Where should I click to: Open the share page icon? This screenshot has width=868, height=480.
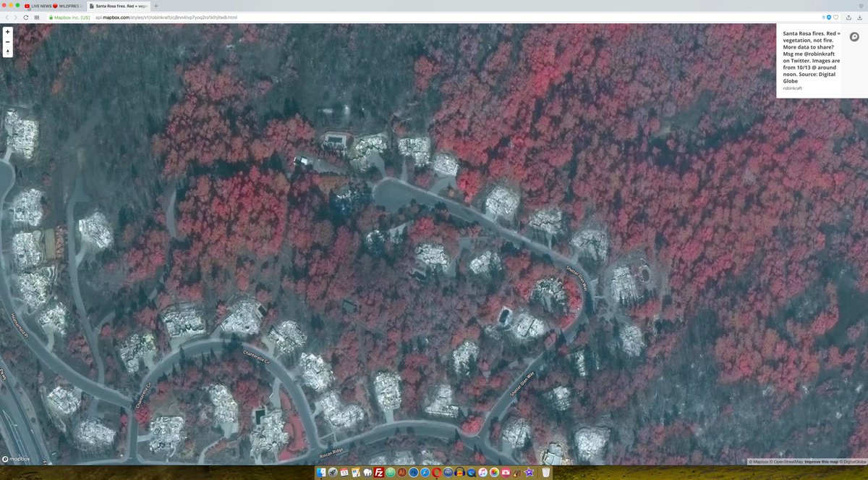tap(848, 17)
